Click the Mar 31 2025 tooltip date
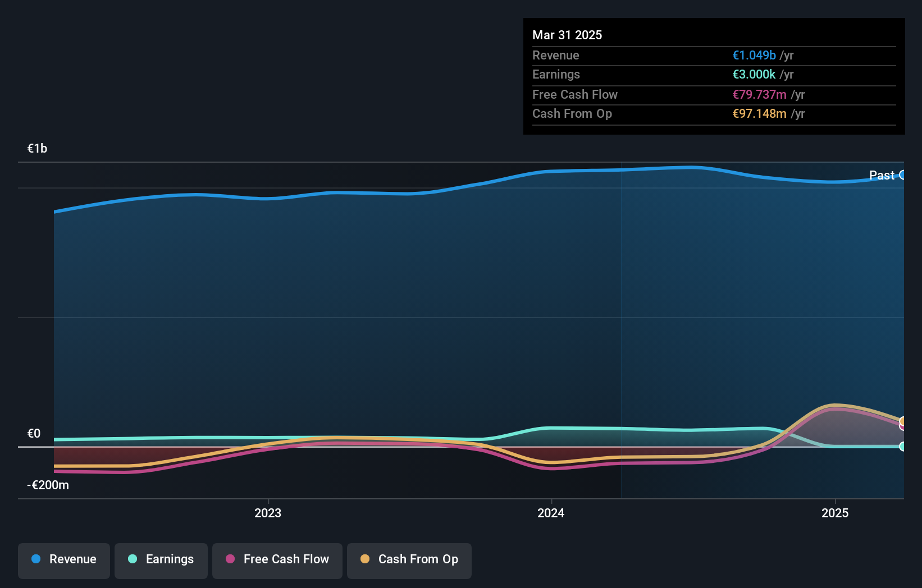Image resolution: width=922 pixels, height=588 pixels. tap(567, 35)
